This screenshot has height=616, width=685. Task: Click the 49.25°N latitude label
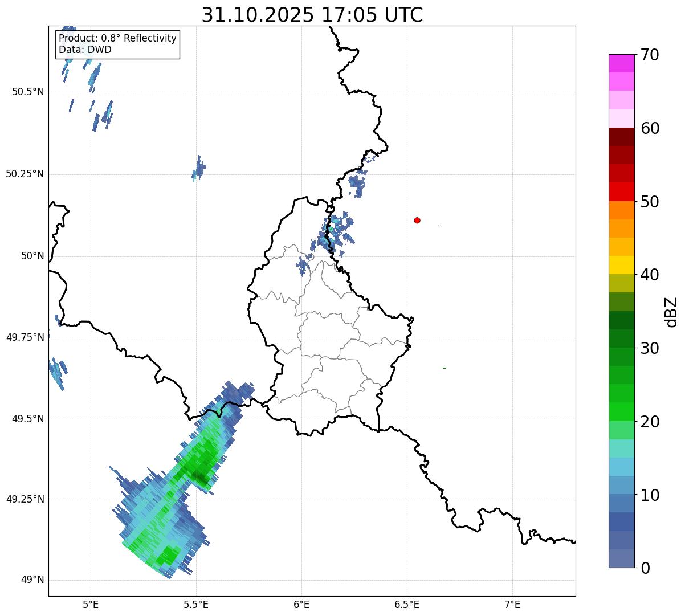tap(25, 500)
